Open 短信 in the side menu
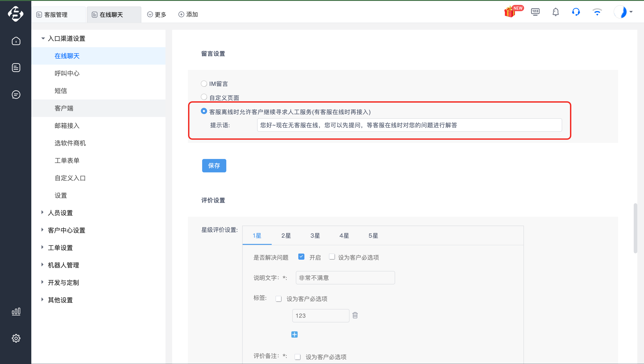This screenshot has width=644, height=364. pyautogui.click(x=98, y=91)
